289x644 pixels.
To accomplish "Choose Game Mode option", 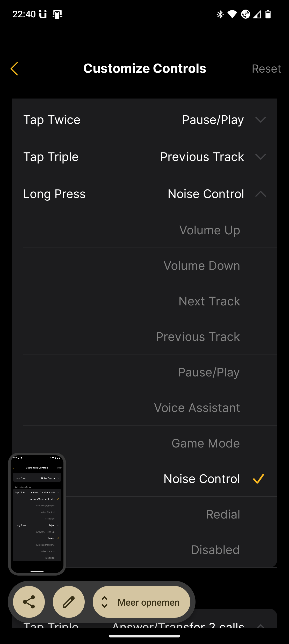I will coord(206,443).
